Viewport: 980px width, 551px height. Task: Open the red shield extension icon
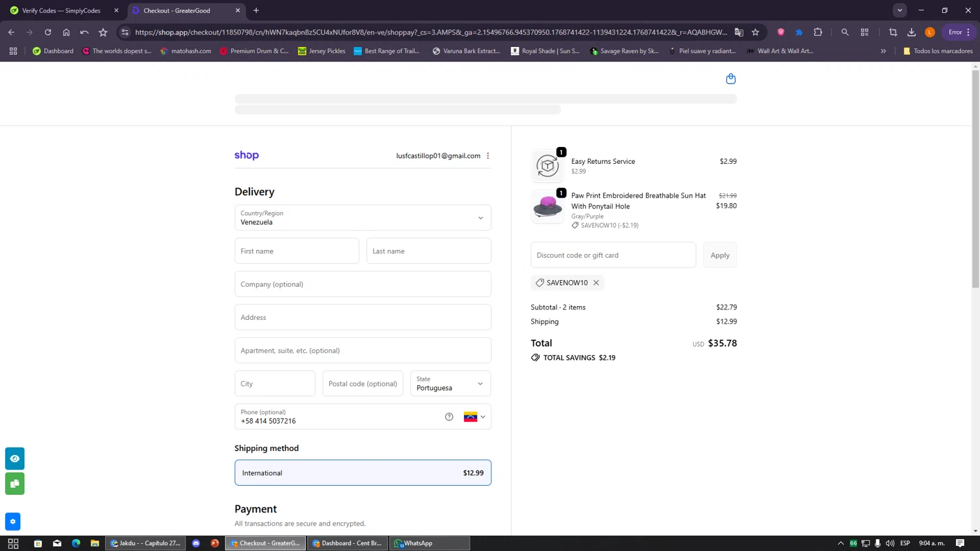[x=781, y=32]
